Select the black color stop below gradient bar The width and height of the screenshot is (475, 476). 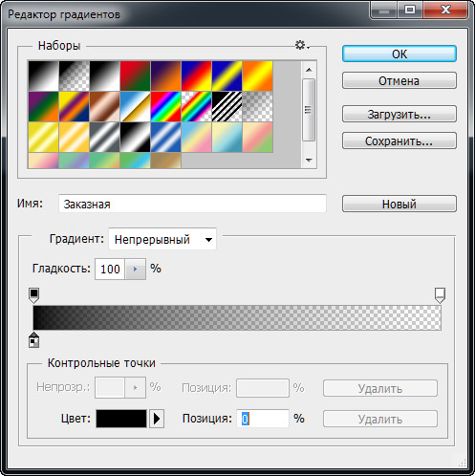pos(34,340)
